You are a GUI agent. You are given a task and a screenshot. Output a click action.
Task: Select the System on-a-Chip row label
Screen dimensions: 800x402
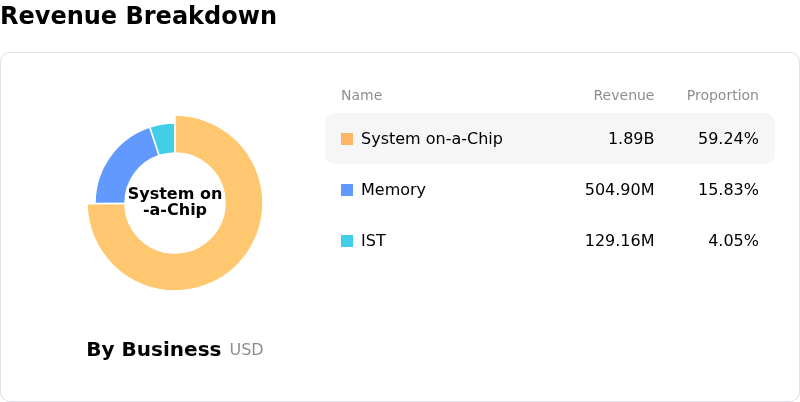click(x=432, y=139)
